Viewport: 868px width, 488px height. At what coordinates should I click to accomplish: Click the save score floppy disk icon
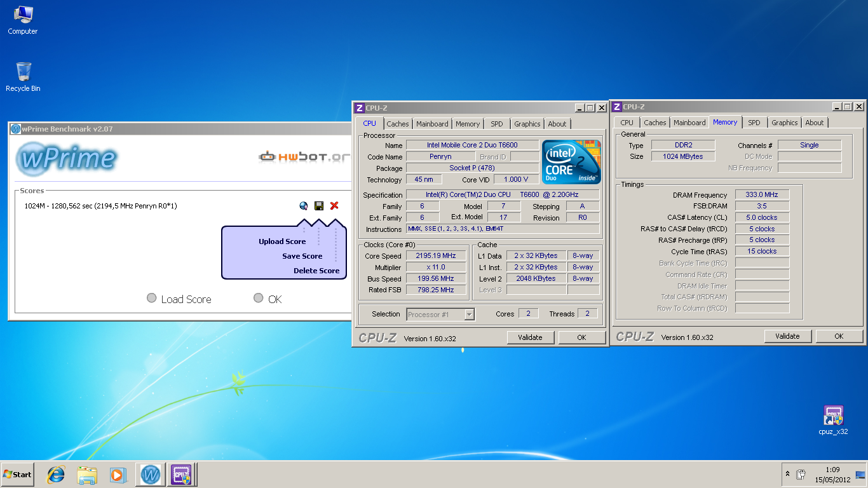(x=319, y=206)
